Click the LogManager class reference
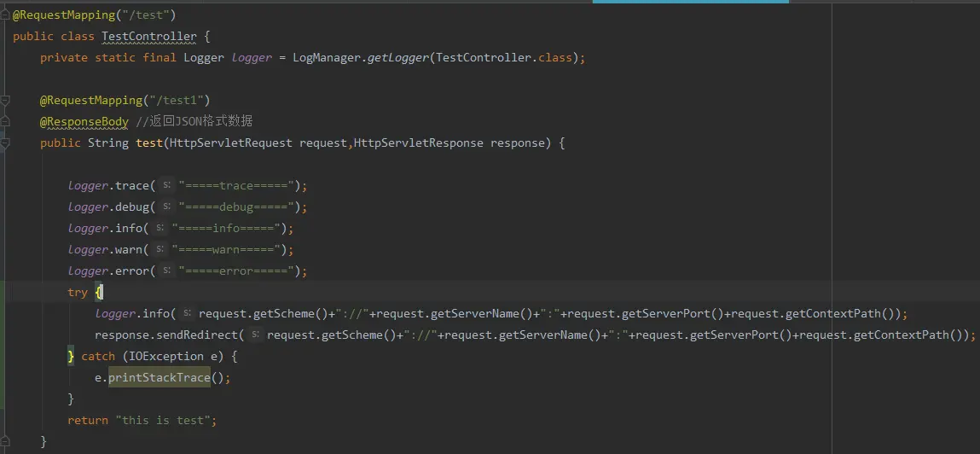Image resolution: width=980 pixels, height=454 pixels. point(327,57)
